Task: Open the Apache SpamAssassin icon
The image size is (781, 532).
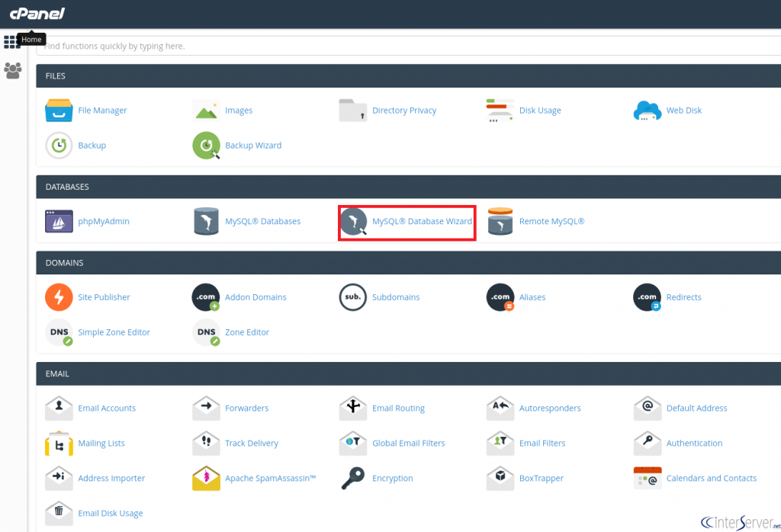Action: [x=206, y=478]
